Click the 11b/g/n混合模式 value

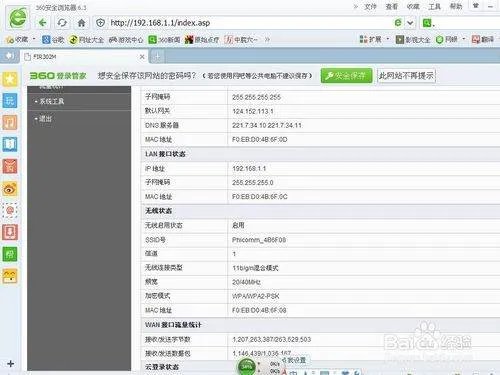[x=255, y=268]
